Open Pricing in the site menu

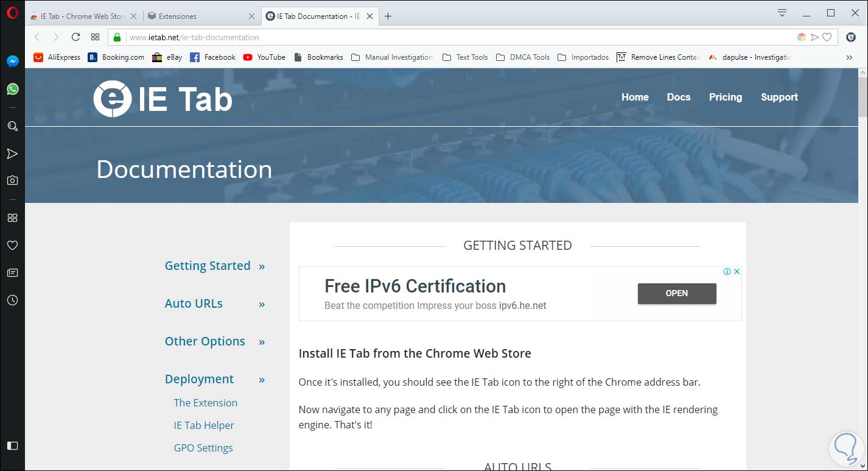point(726,97)
